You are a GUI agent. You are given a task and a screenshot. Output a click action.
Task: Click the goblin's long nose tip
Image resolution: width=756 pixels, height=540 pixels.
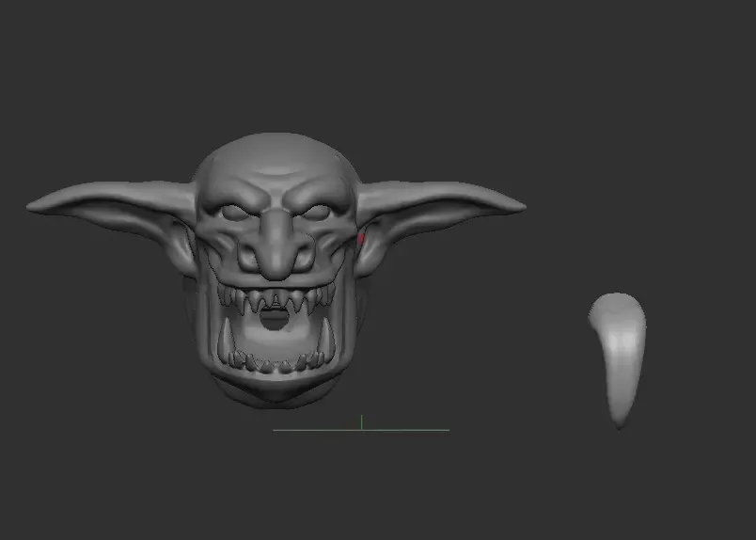coord(276,267)
